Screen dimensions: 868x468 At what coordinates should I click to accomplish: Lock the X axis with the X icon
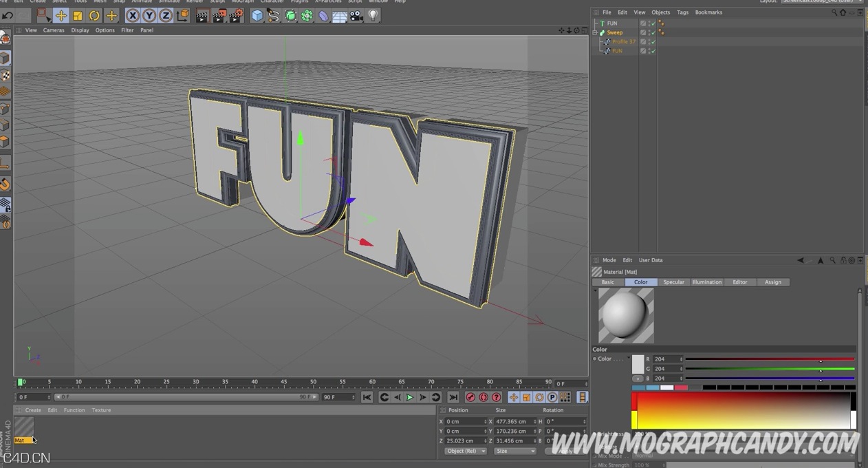[x=131, y=16]
